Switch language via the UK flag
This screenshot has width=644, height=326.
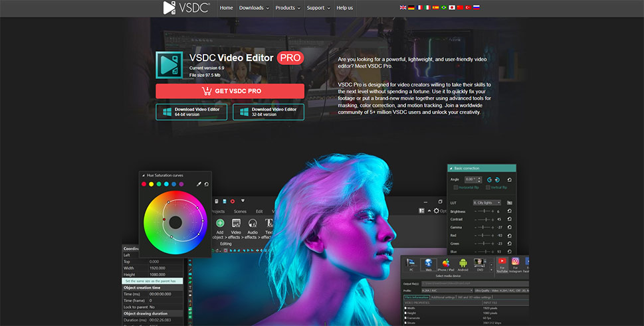(403, 7)
